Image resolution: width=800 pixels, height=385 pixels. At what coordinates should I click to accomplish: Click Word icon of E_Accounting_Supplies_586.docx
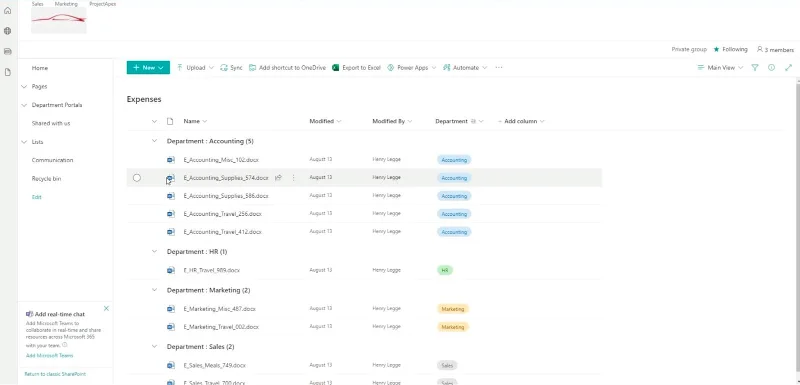point(170,196)
